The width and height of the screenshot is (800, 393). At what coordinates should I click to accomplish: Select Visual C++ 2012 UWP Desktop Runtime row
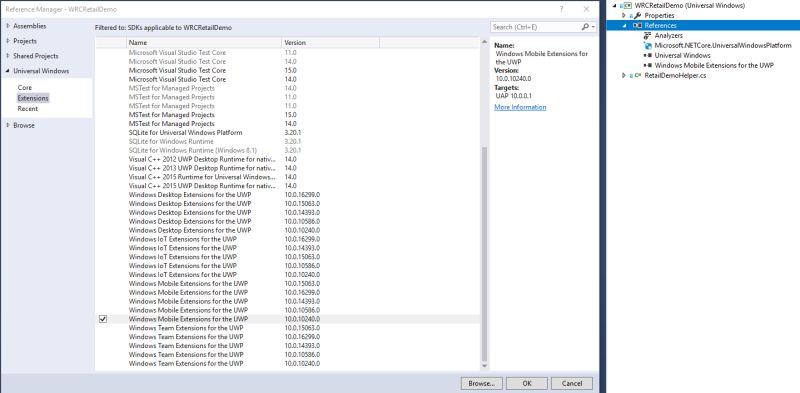point(288,159)
